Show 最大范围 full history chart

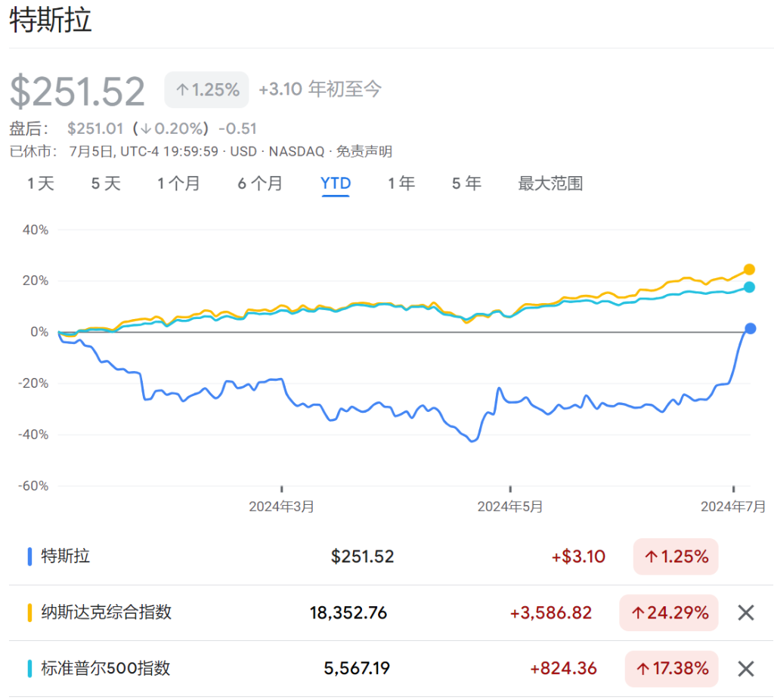[x=550, y=184]
